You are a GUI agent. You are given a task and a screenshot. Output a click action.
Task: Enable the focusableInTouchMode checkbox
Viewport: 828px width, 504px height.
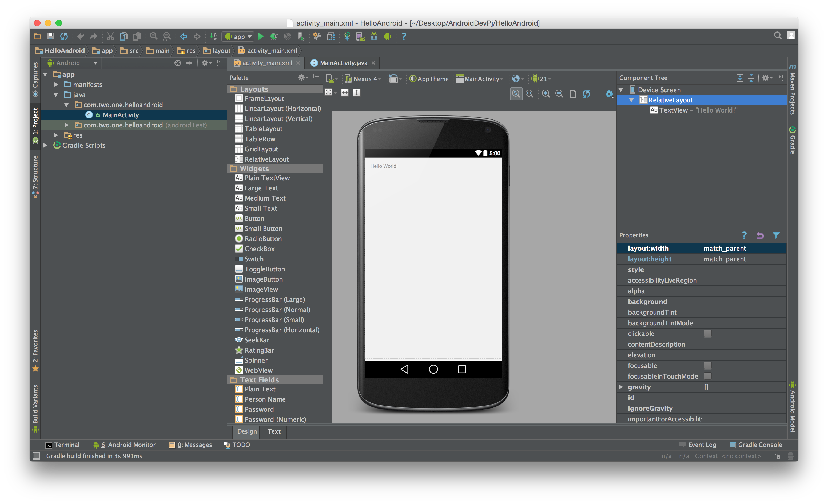coord(707,376)
